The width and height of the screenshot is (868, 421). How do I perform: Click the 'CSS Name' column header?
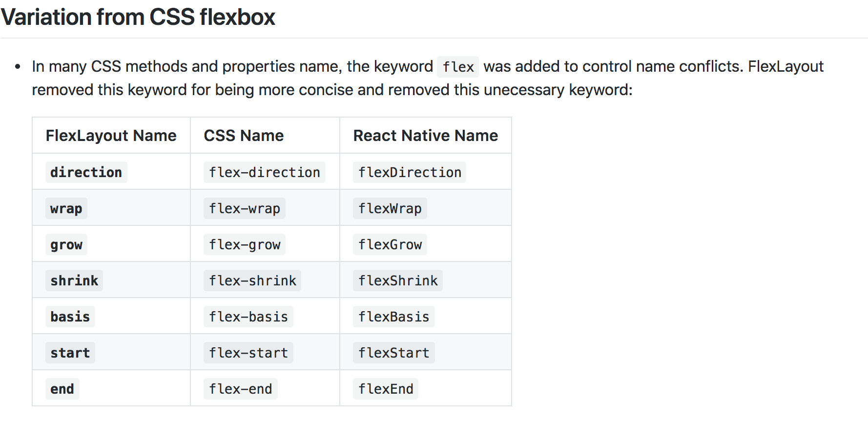pos(244,136)
